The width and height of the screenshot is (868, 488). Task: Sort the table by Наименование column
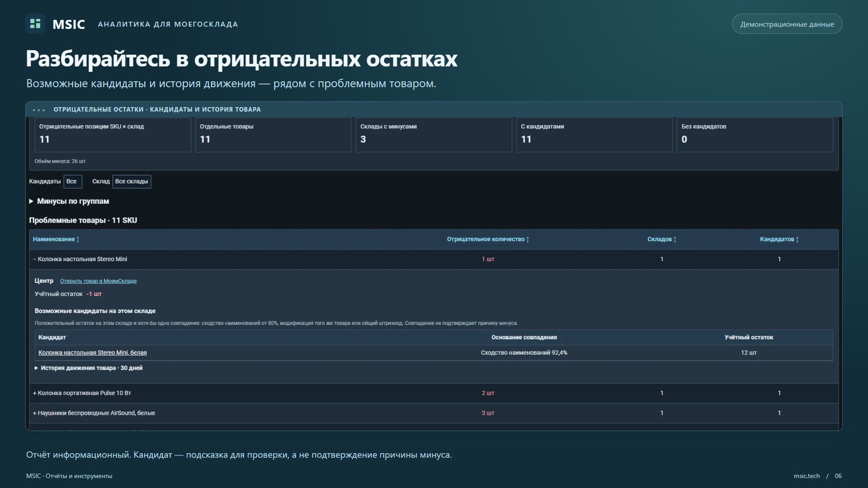click(x=56, y=239)
